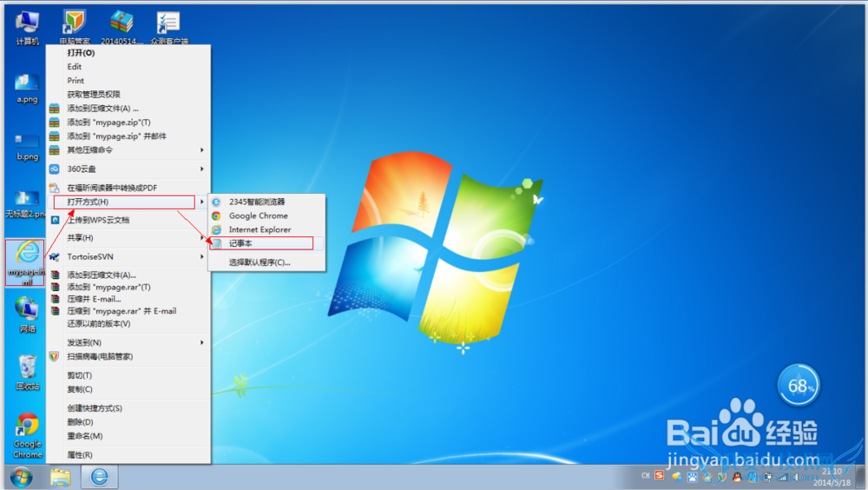The width and height of the screenshot is (868, 490).
Task: Select the mypage.html desktop file
Action: point(25,262)
